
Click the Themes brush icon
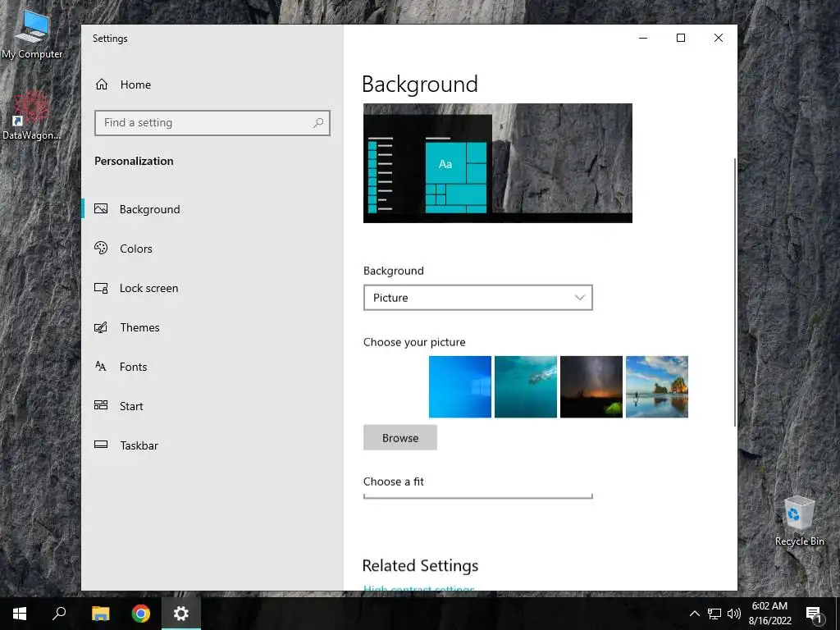point(101,326)
